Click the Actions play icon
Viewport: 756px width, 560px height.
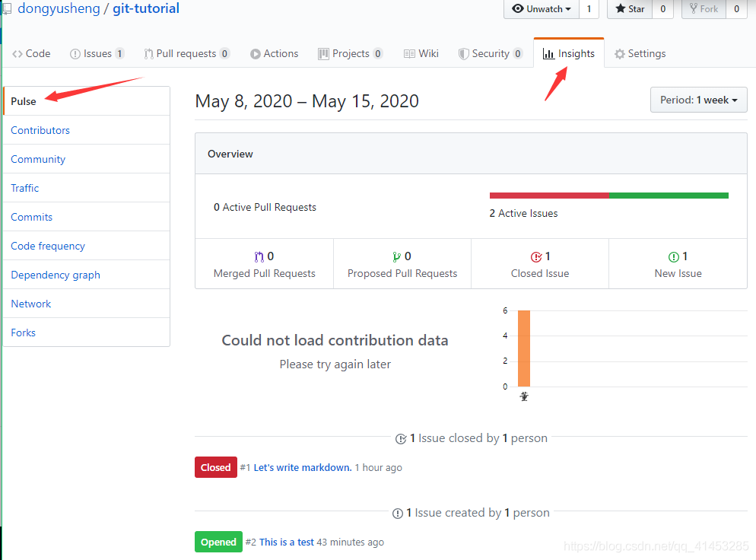(x=256, y=54)
